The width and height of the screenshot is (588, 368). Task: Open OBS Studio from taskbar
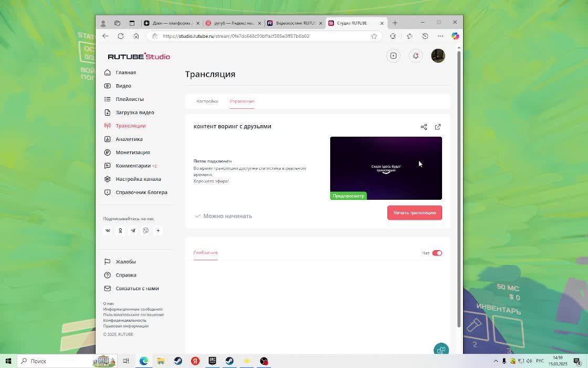tap(264, 361)
